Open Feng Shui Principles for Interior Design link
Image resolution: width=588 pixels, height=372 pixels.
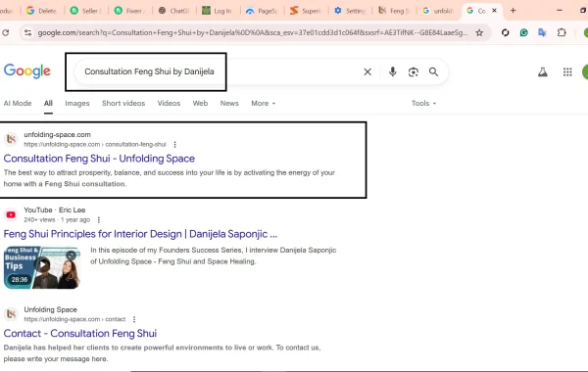coord(140,234)
